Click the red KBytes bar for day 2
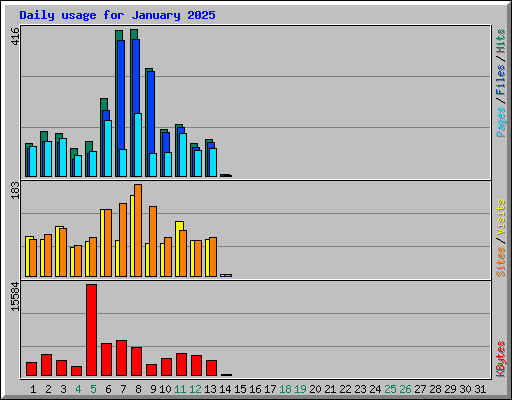The width and height of the screenshot is (512, 400). point(47,365)
